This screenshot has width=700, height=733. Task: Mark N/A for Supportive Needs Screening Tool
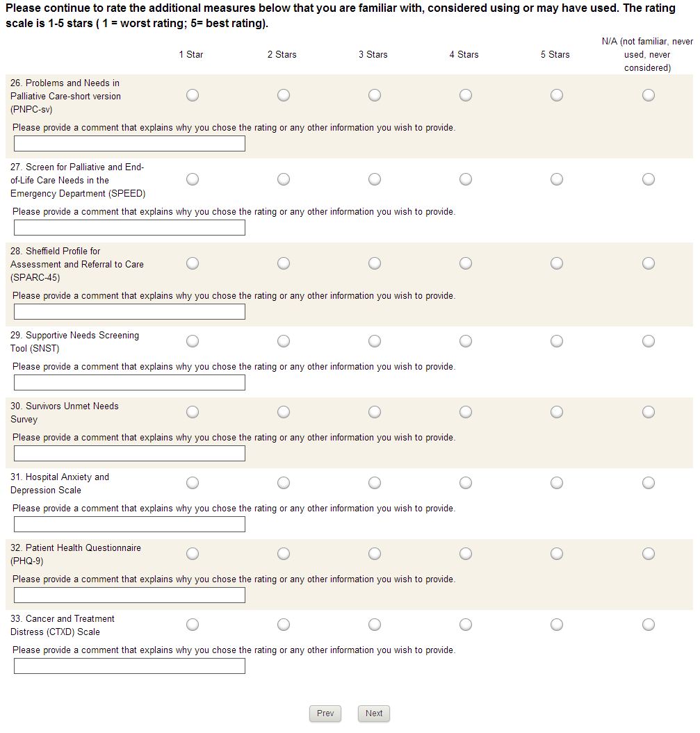click(649, 341)
